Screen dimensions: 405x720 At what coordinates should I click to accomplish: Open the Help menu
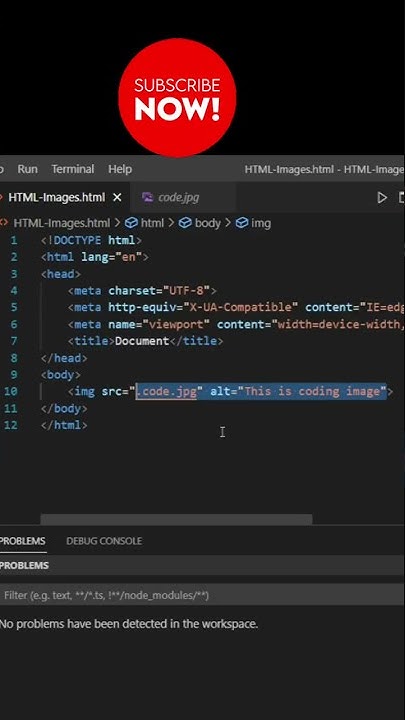coord(120,169)
